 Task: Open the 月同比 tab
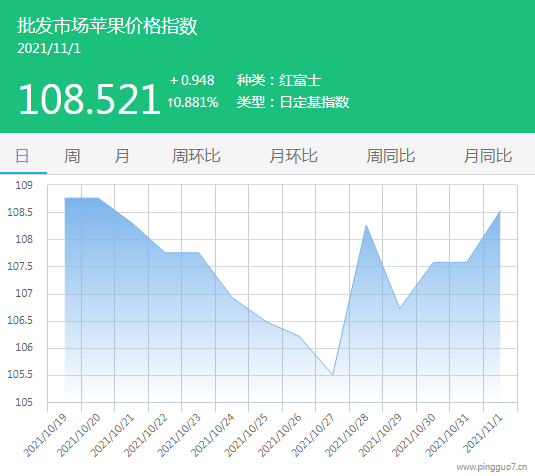[488, 156]
